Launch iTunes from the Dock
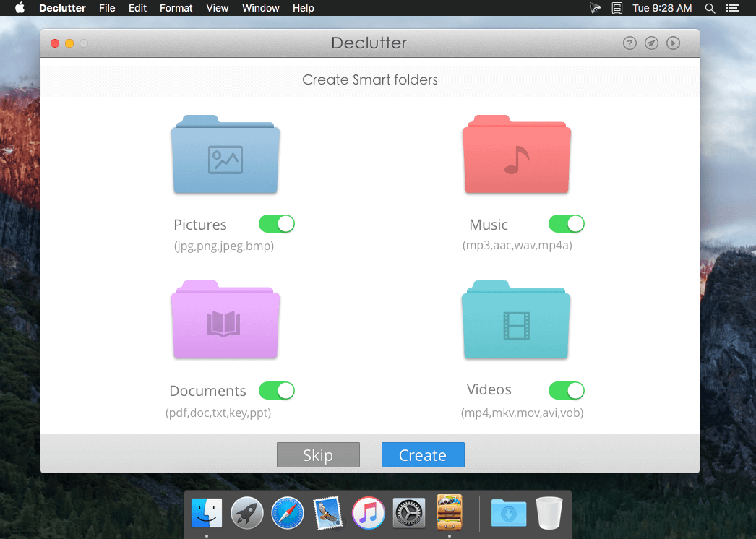 pyautogui.click(x=369, y=513)
